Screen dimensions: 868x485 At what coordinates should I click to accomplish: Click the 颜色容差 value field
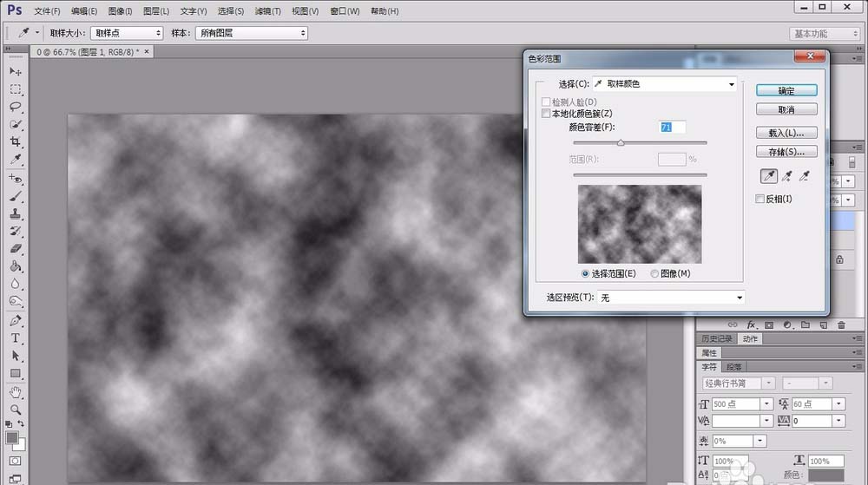[x=672, y=128]
